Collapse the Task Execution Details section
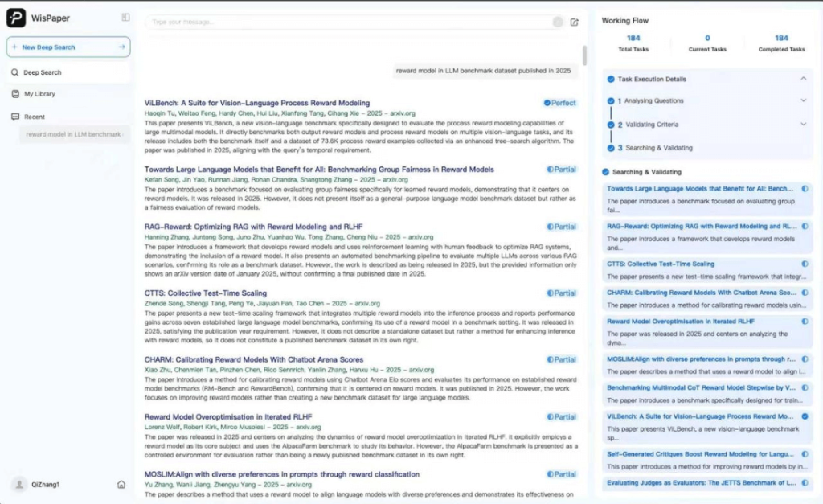 (x=803, y=79)
